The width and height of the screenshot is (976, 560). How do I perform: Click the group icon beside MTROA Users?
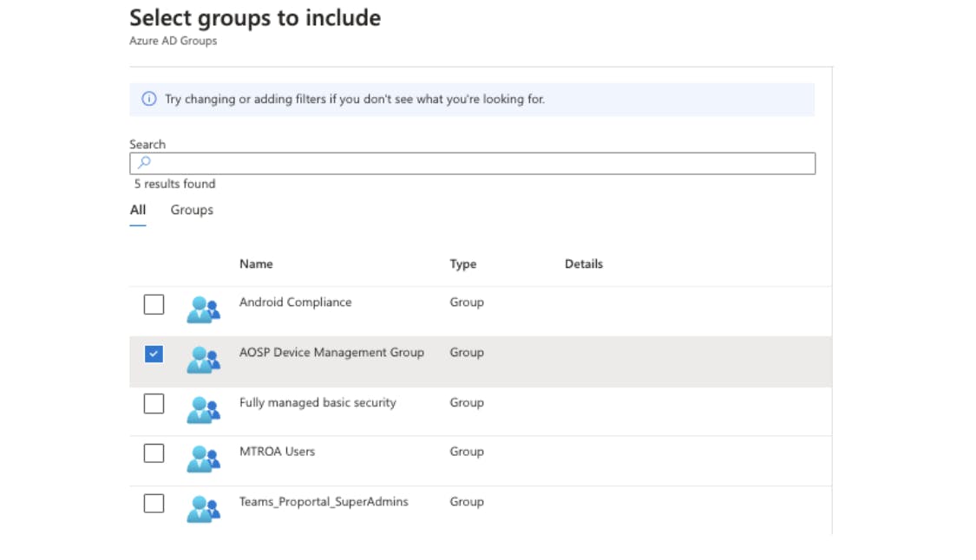click(203, 459)
